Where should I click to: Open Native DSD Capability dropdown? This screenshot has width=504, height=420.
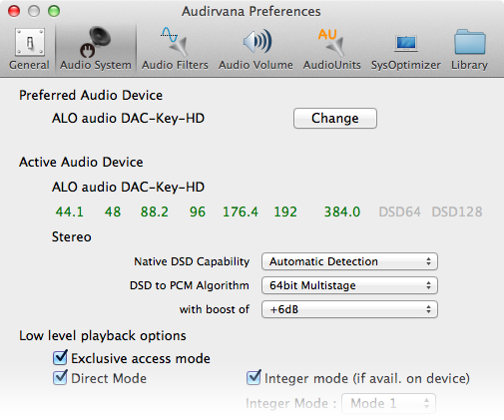tap(349, 261)
